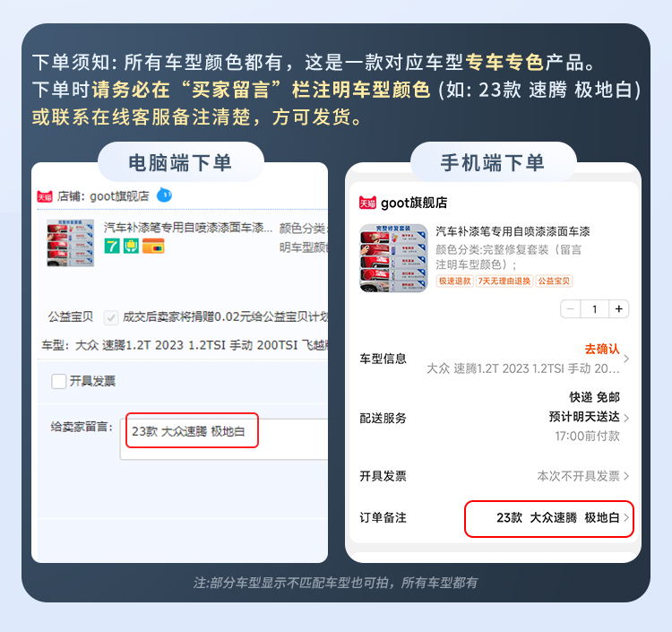This screenshot has width=672, height=632.
Task: Expand the 配送服务 delivery options chevron
Action: point(626,418)
